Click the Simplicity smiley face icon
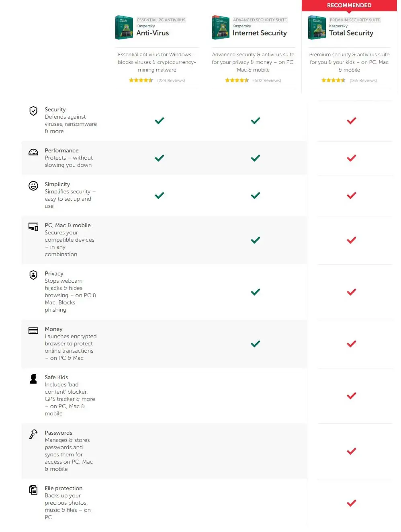 point(33,185)
